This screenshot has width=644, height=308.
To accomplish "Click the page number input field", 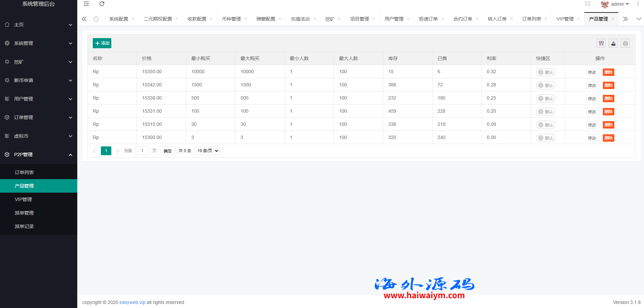I will [142, 151].
